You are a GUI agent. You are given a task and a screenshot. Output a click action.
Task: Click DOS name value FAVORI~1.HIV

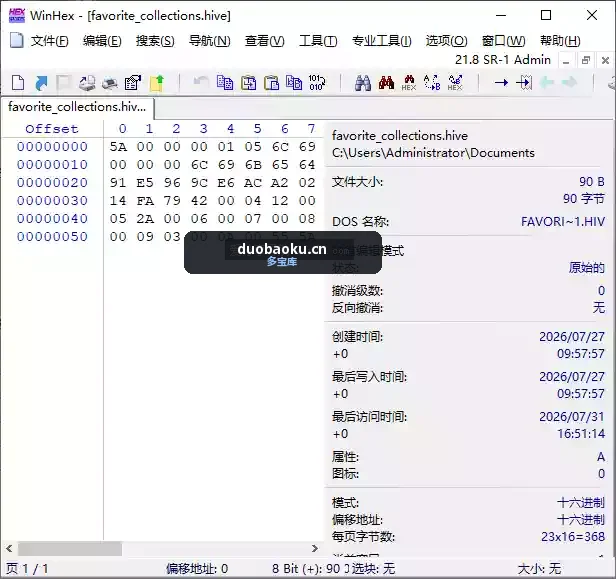point(563,222)
